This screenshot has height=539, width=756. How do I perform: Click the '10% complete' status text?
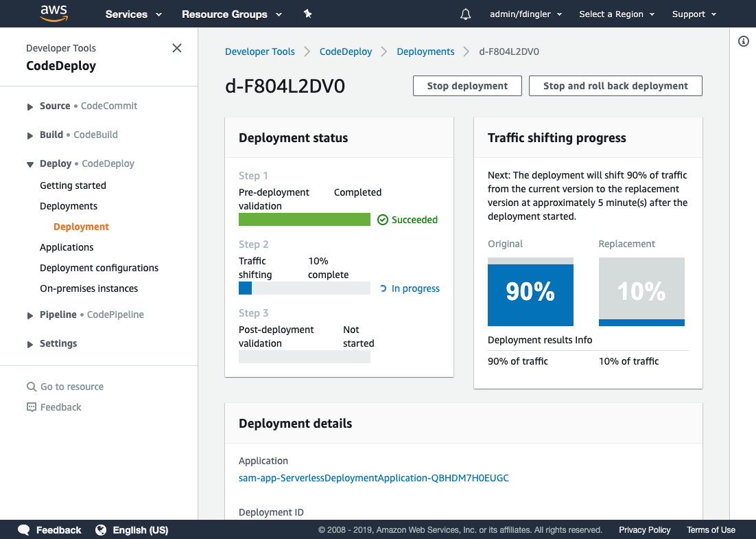pyautogui.click(x=329, y=268)
